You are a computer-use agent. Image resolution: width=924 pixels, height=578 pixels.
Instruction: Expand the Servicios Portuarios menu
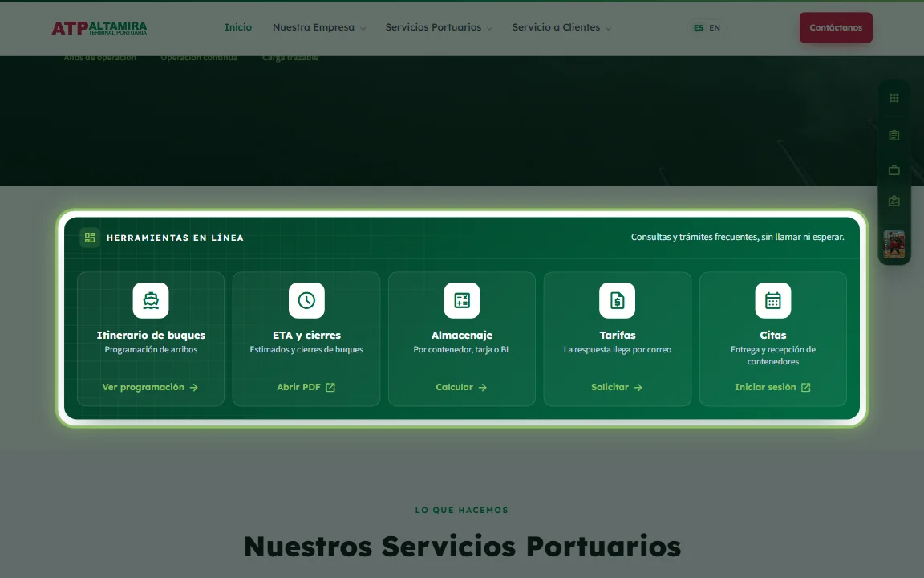[x=439, y=27]
